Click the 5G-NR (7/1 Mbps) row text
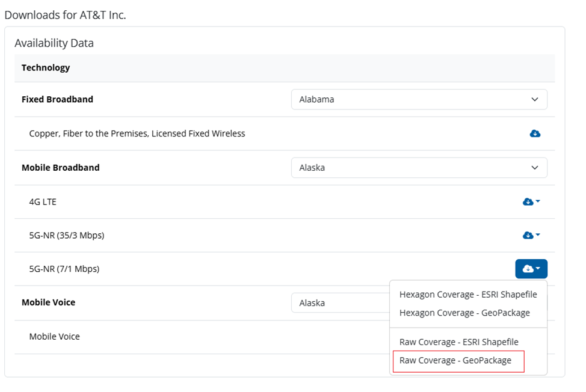This screenshot has height=392, width=586. pyautogui.click(x=64, y=269)
